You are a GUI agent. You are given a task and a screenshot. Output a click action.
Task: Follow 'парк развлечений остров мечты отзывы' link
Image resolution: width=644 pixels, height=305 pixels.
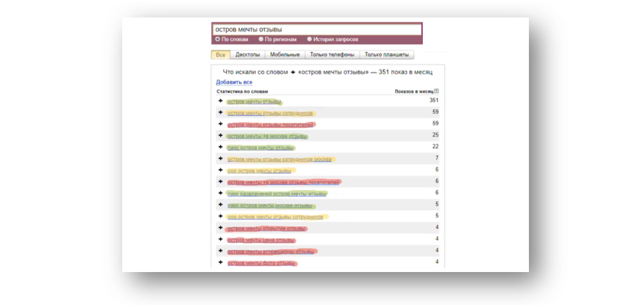point(277,194)
